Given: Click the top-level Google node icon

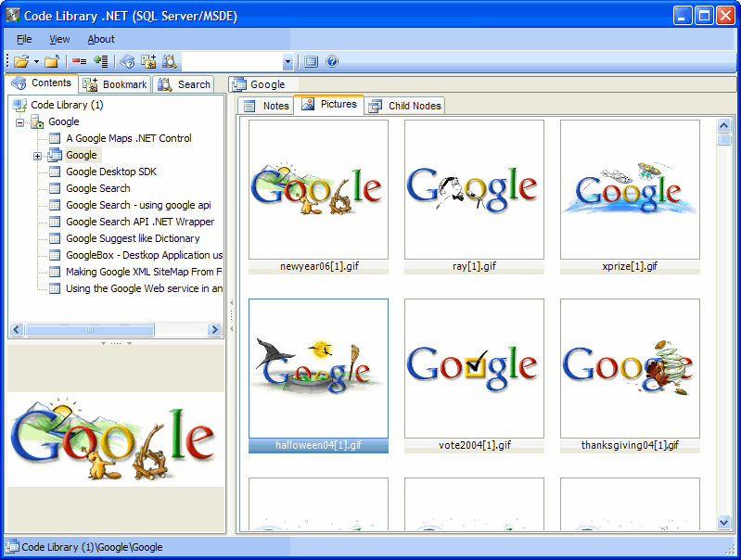Looking at the screenshot, I should click(37, 122).
